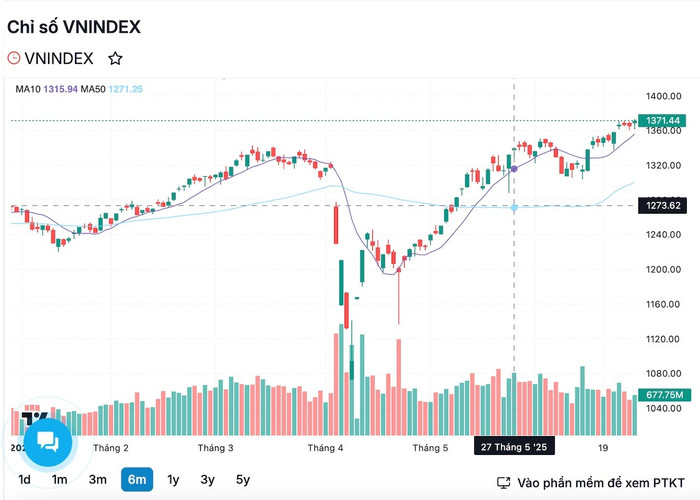The image size is (700, 500).
Task: Click the purple MA10 dot on crosshair
Action: 514,169
